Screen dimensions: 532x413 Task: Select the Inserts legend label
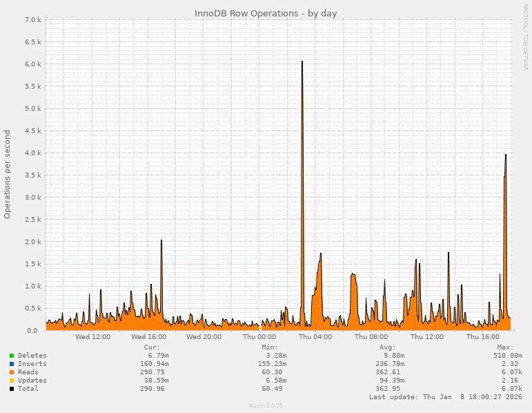[32, 364]
